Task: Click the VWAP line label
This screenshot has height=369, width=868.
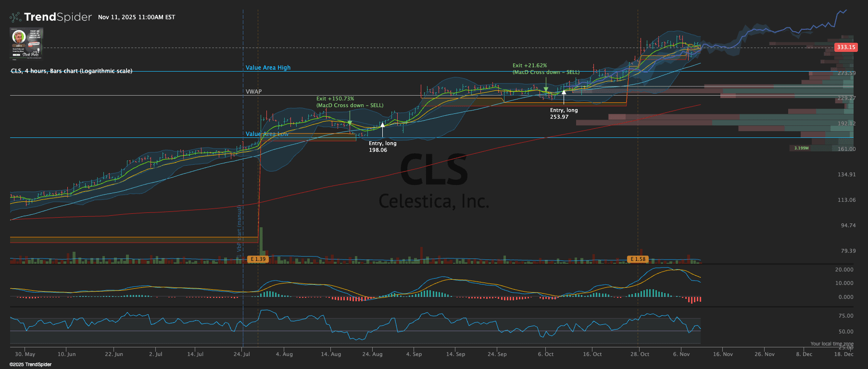Action: (253, 91)
